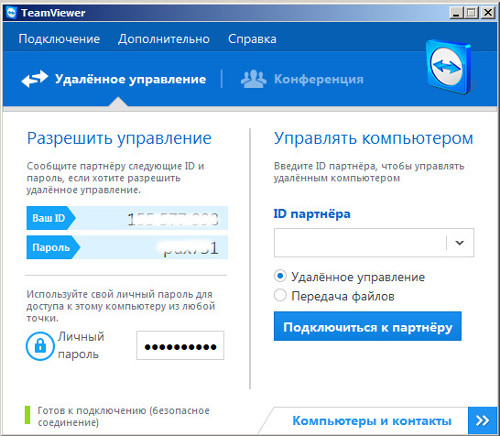The height and width of the screenshot is (436, 500).
Task: Select Передача файлов radio button
Action: (x=280, y=295)
